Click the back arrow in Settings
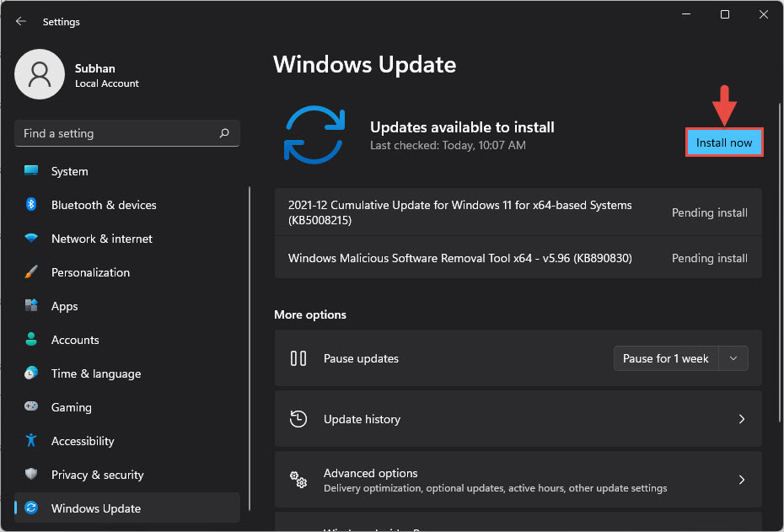Screen dimensions: 784x532 [20, 21]
